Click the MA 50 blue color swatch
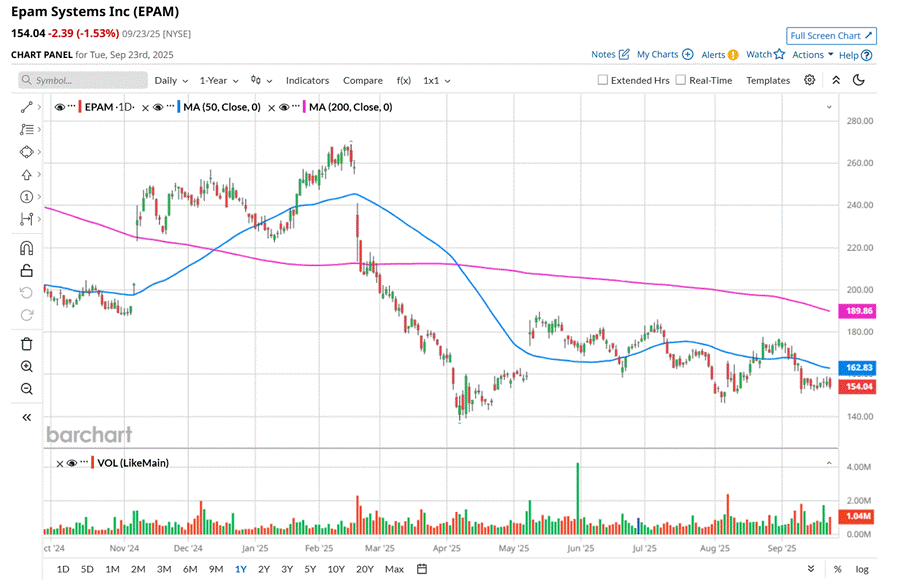 (179, 107)
